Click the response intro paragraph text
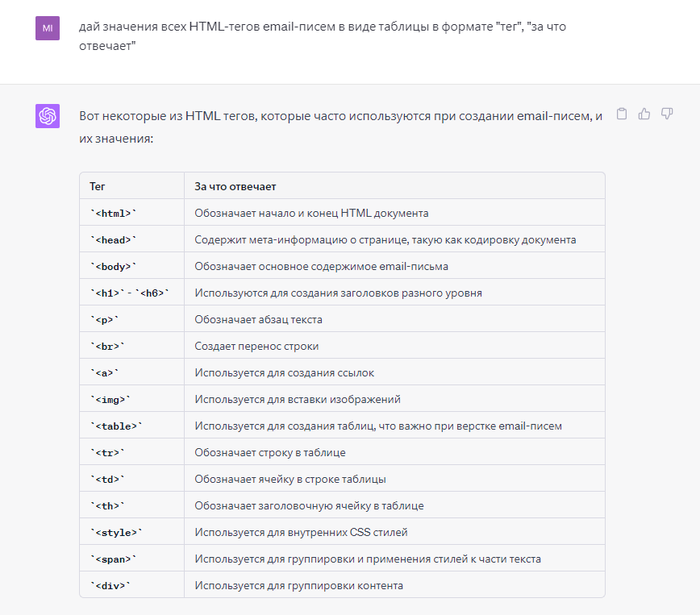 tap(340, 127)
